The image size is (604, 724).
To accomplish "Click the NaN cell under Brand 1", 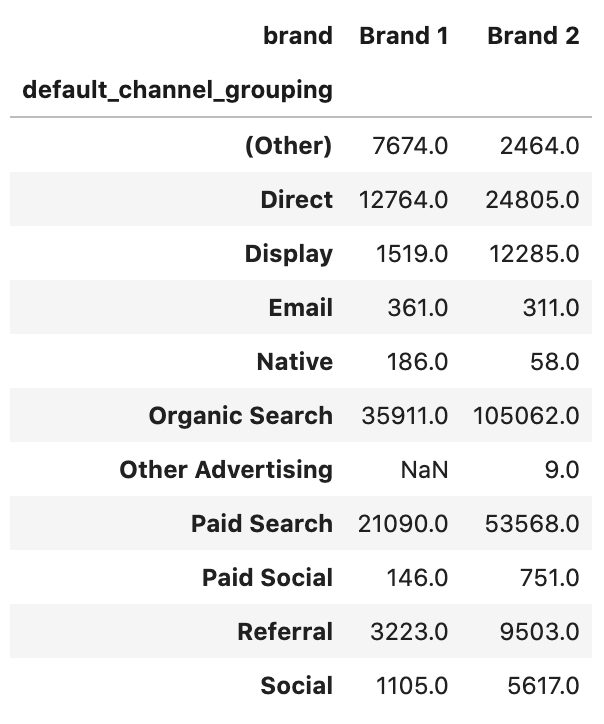I will (424, 469).
